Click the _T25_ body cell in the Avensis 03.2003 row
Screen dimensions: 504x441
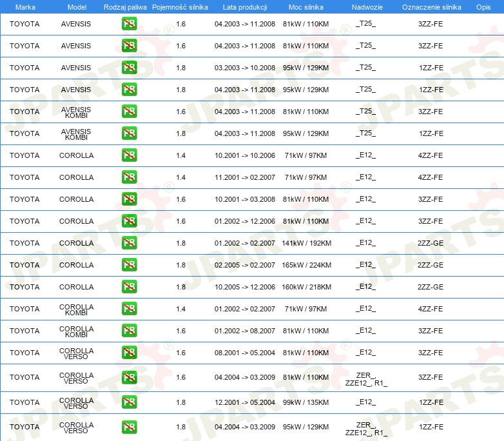(365, 68)
